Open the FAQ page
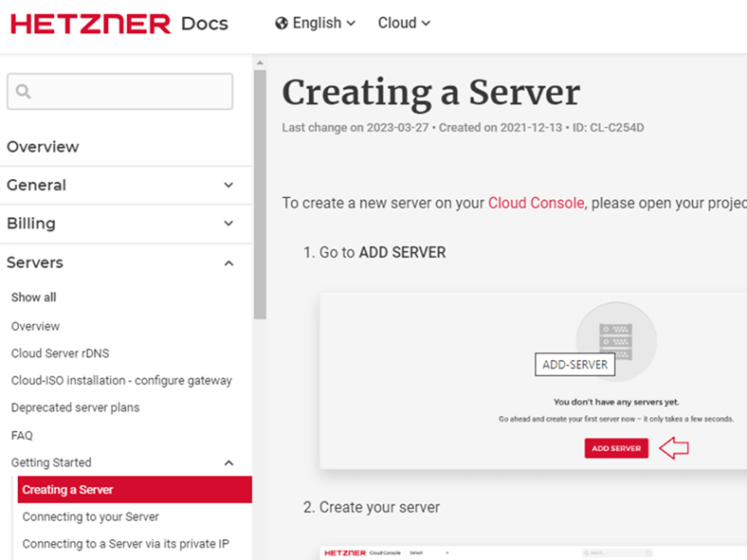 point(22,435)
